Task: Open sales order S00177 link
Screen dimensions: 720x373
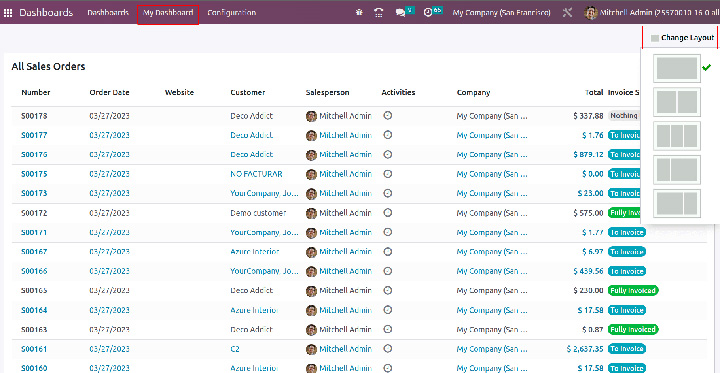Action: pyautogui.click(x=34, y=135)
